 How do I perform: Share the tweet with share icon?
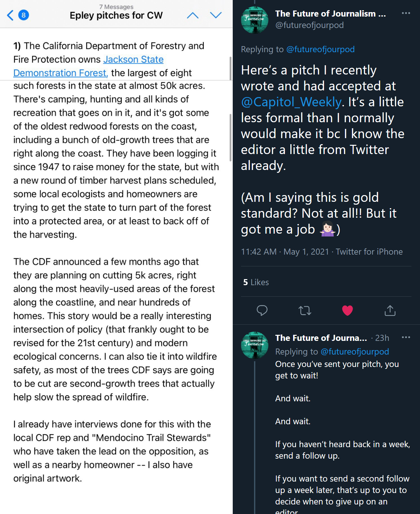click(x=390, y=310)
